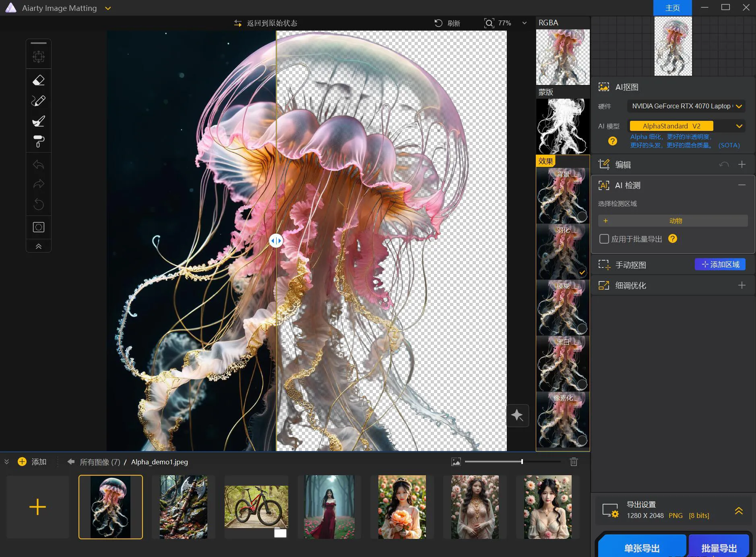Click 返回到原始状态 to revert to original
Image resolution: width=756 pixels, height=557 pixels.
[x=266, y=23]
